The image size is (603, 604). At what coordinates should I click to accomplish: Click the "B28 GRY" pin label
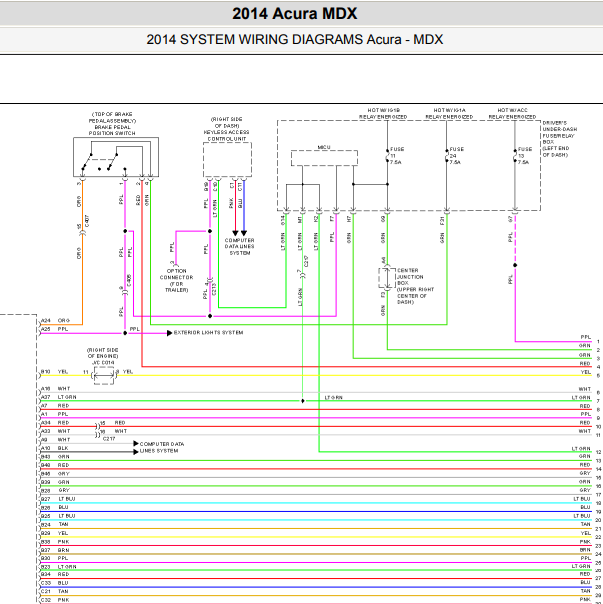pos(55,491)
